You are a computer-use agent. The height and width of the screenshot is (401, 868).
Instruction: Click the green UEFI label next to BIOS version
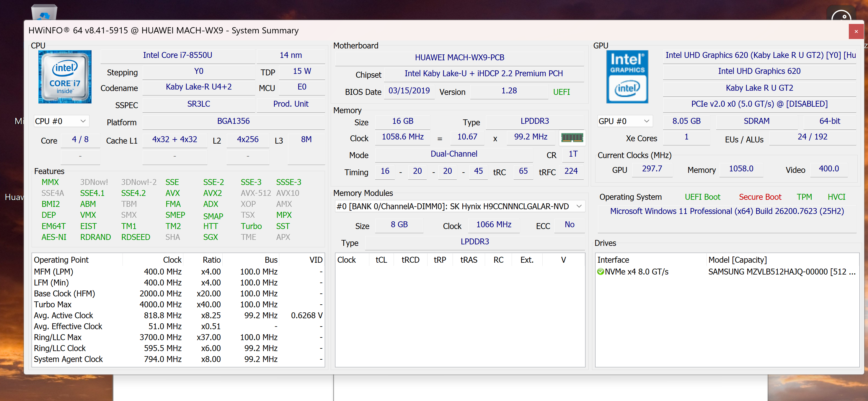[x=561, y=92]
